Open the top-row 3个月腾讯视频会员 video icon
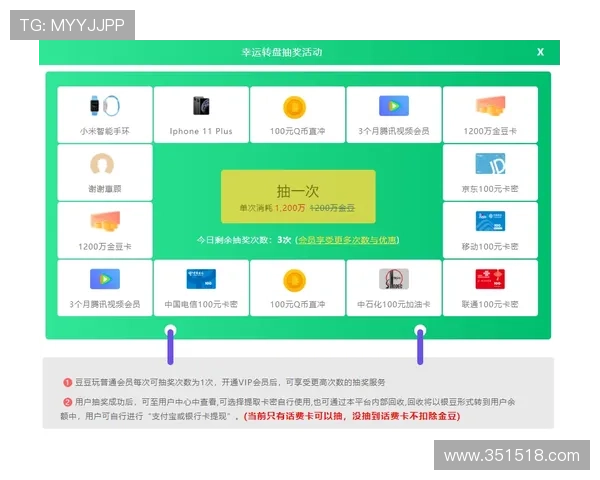The image size is (600, 480). [x=394, y=106]
